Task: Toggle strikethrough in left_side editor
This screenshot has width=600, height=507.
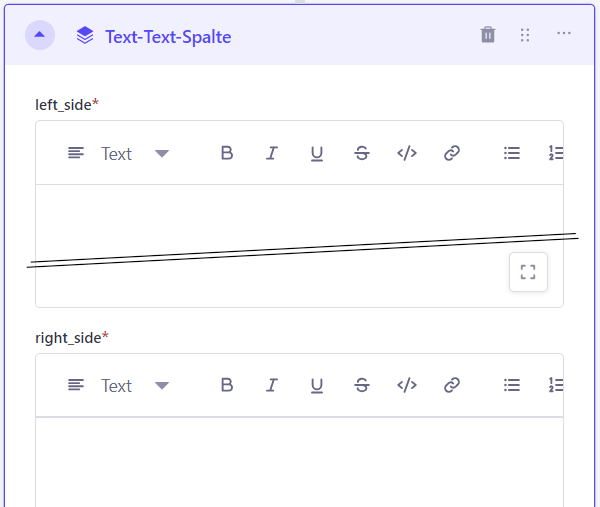Action: [362, 153]
